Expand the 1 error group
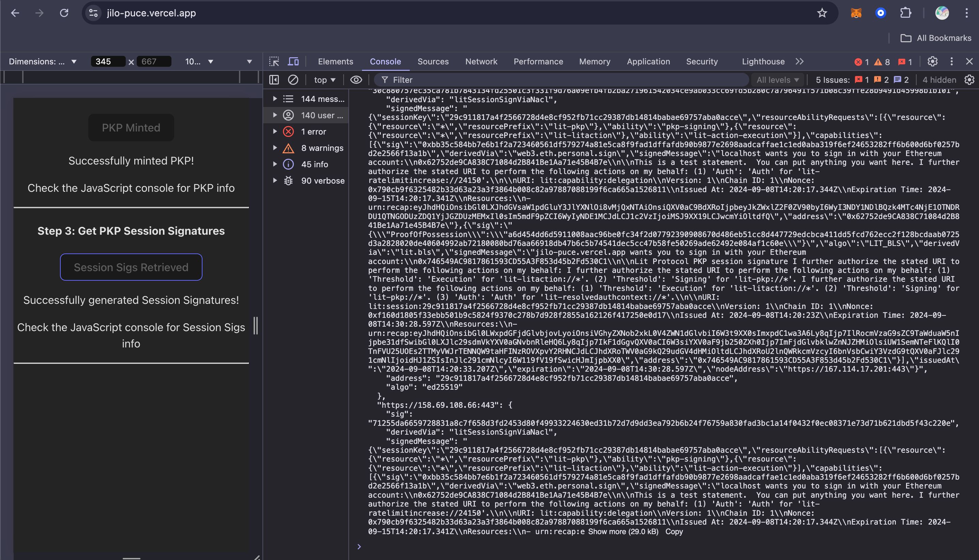979x560 pixels. (x=275, y=131)
